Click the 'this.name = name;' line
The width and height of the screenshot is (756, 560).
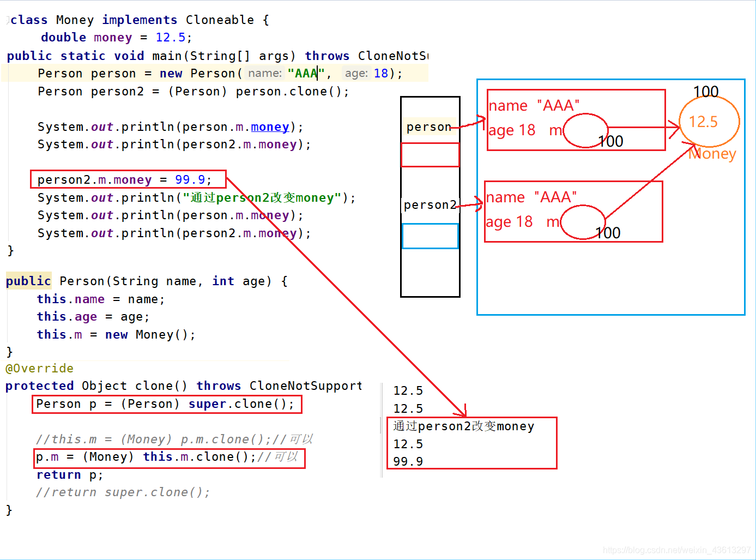click(101, 299)
